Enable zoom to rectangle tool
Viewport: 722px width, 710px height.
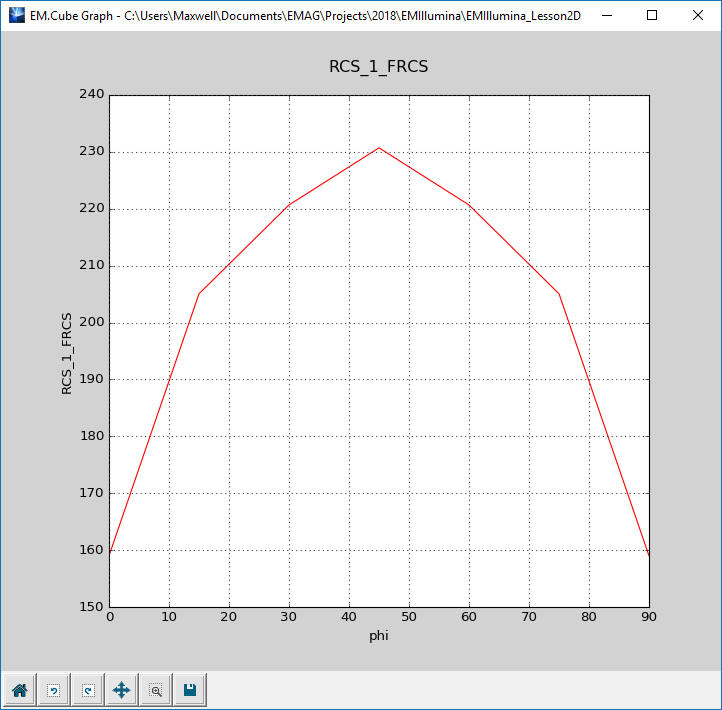point(156,690)
